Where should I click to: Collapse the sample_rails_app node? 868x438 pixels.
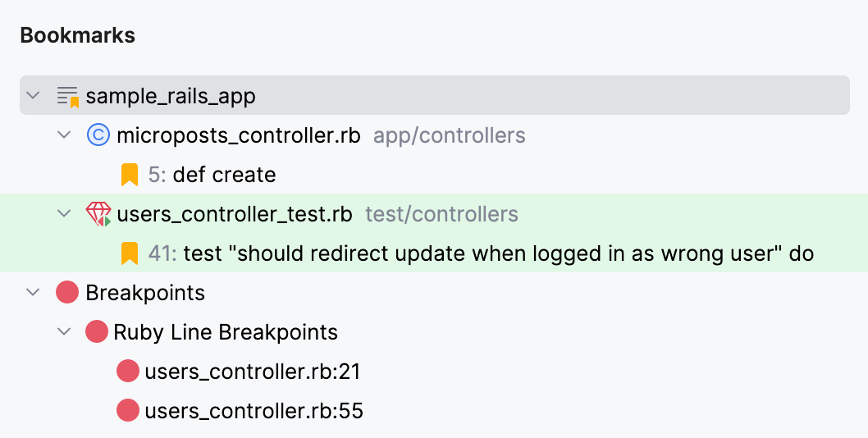[x=33, y=96]
